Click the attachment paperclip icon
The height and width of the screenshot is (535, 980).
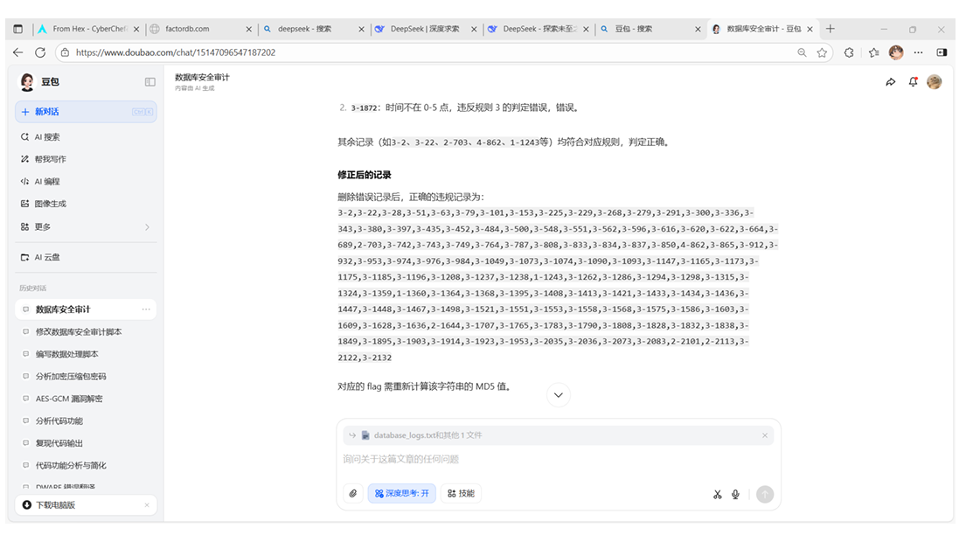tap(353, 494)
